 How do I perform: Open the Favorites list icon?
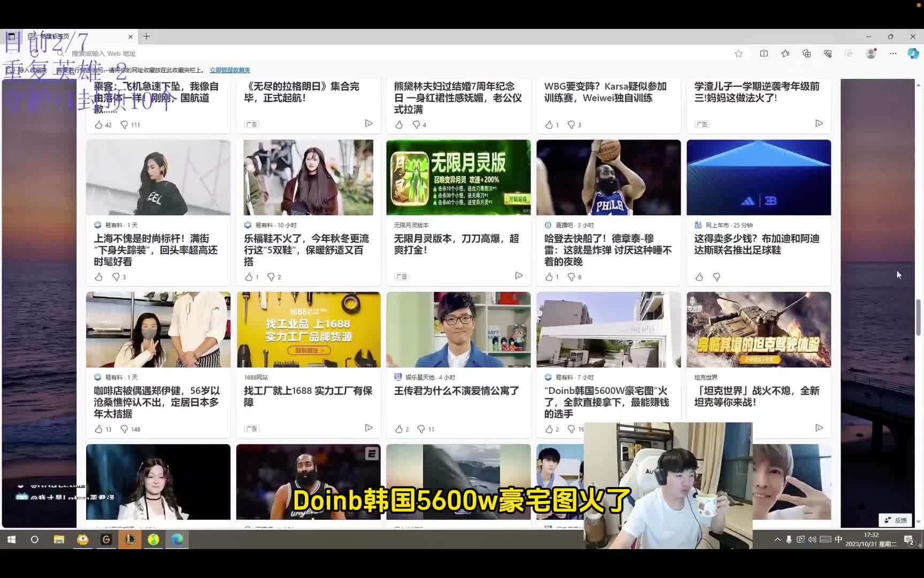(785, 54)
